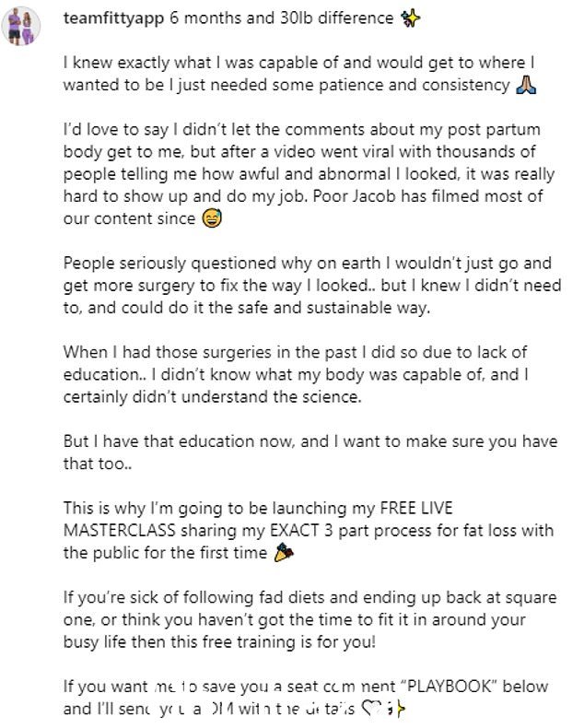The height and width of the screenshot is (728, 584).
Task: Click the teamfittyapp username link
Action: [113, 18]
